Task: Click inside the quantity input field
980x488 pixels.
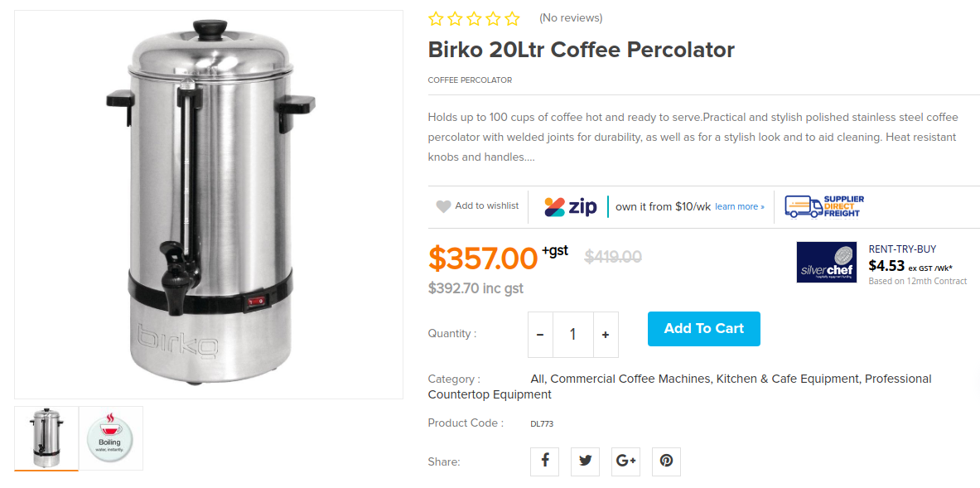Action: 572,334
